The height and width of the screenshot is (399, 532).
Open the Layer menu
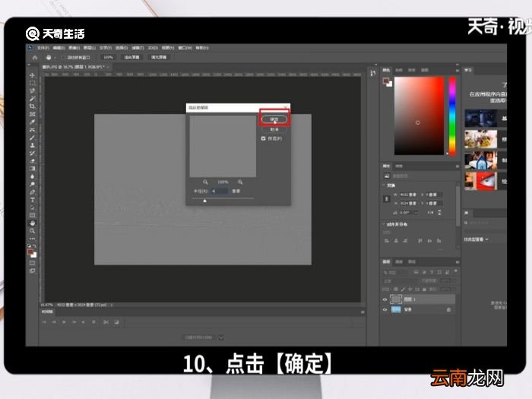[x=90, y=48]
